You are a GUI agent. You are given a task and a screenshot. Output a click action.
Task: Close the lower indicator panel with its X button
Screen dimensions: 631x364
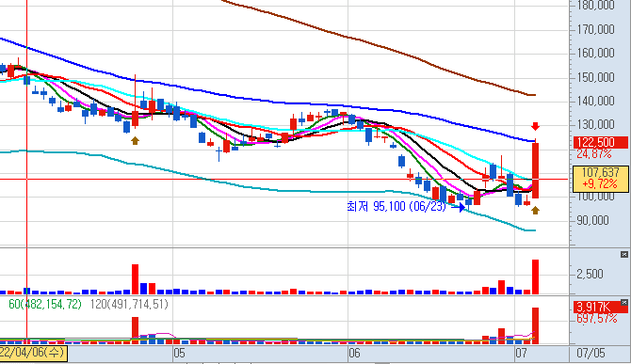tap(623, 302)
